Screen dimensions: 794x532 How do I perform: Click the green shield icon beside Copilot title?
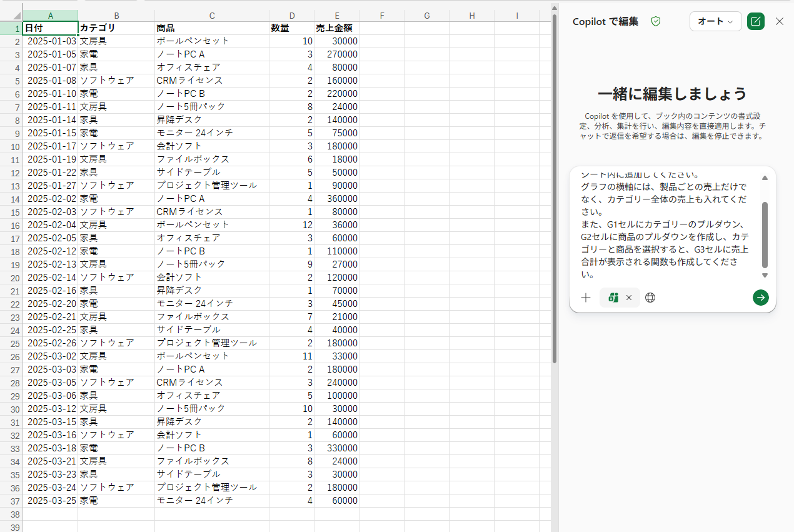tap(656, 21)
